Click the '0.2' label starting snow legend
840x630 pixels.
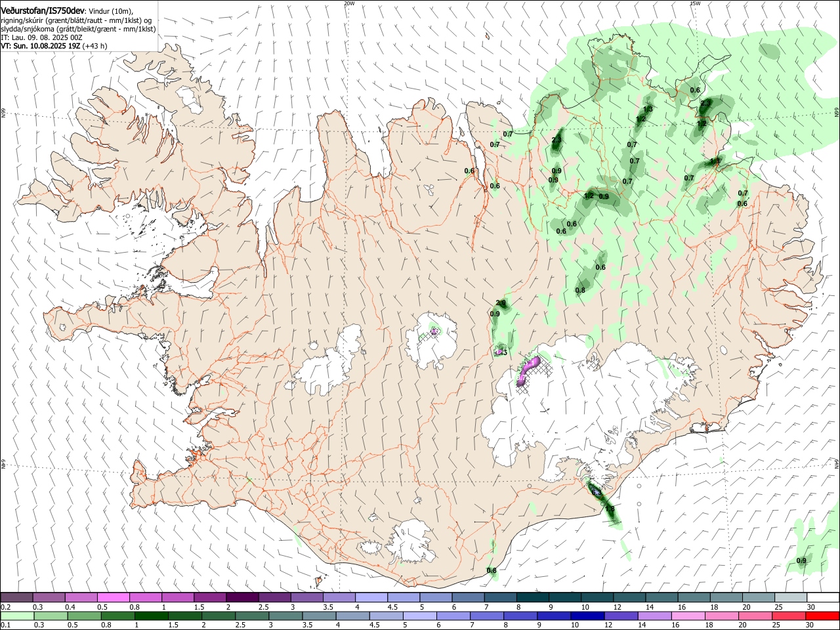point(6,607)
